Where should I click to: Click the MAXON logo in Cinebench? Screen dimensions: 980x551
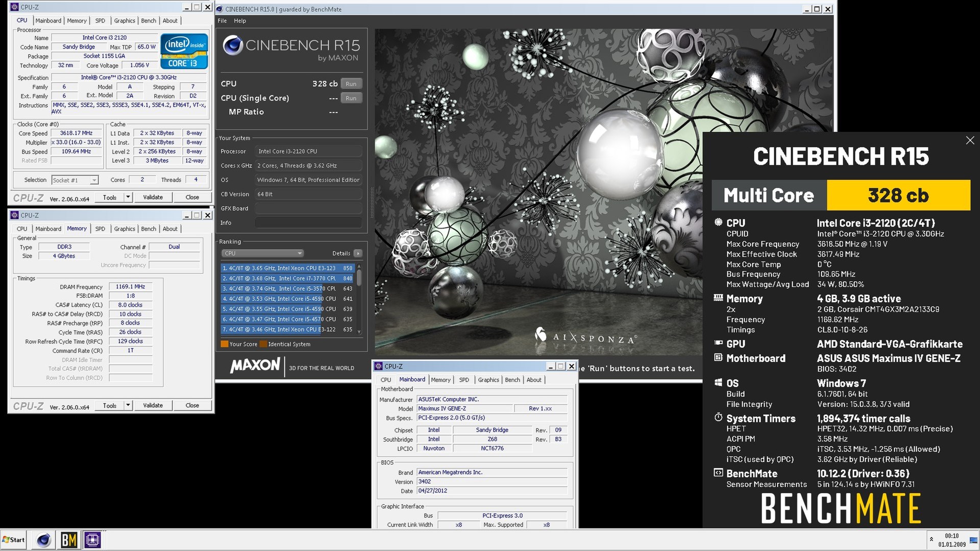click(255, 365)
